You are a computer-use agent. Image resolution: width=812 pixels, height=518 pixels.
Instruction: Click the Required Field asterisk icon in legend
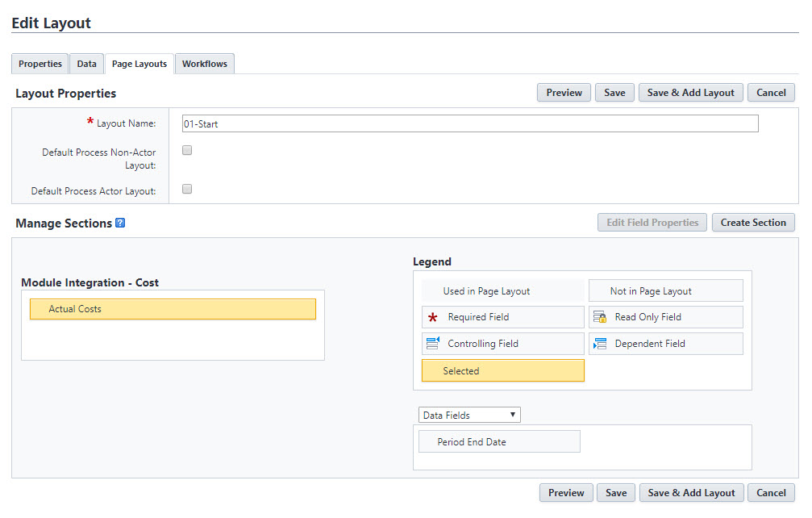432,317
